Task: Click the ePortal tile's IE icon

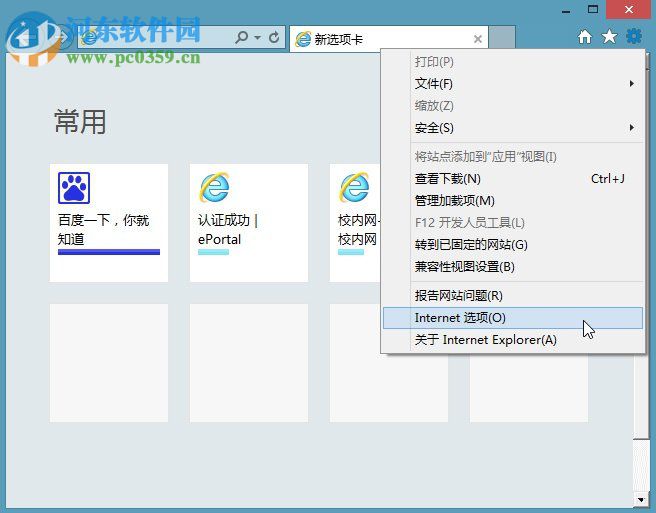Action: coord(214,187)
